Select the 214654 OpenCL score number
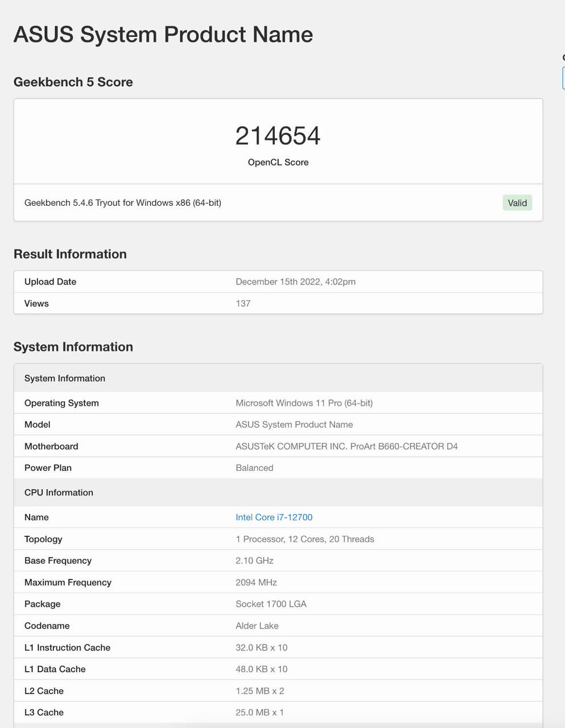This screenshot has width=565, height=728. [278, 136]
